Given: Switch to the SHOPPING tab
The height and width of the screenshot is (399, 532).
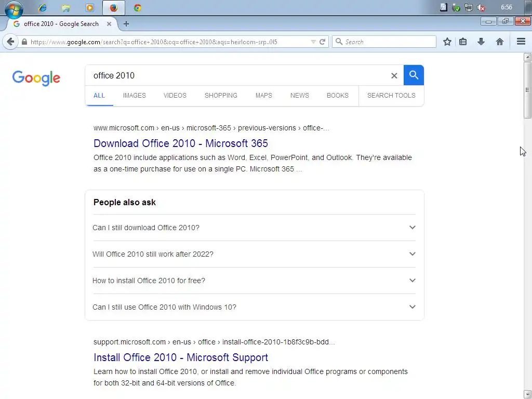Looking at the screenshot, I should (x=221, y=96).
